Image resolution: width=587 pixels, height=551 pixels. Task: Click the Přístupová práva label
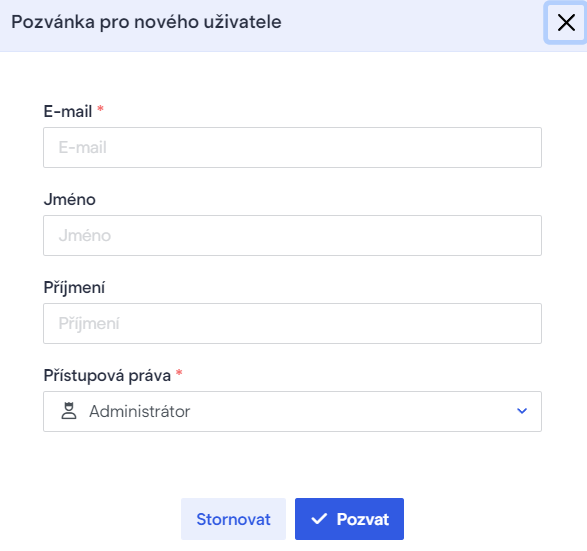[107, 375]
